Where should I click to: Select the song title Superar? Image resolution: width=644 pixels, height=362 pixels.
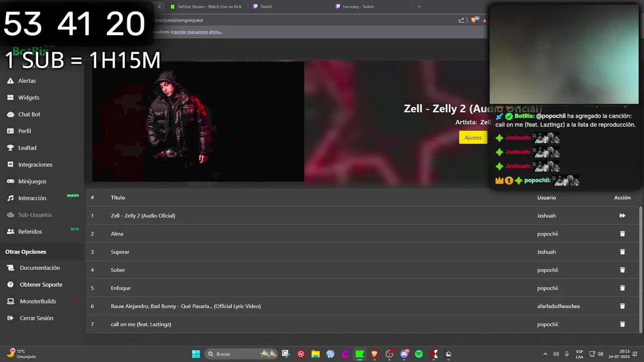click(x=120, y=252)
